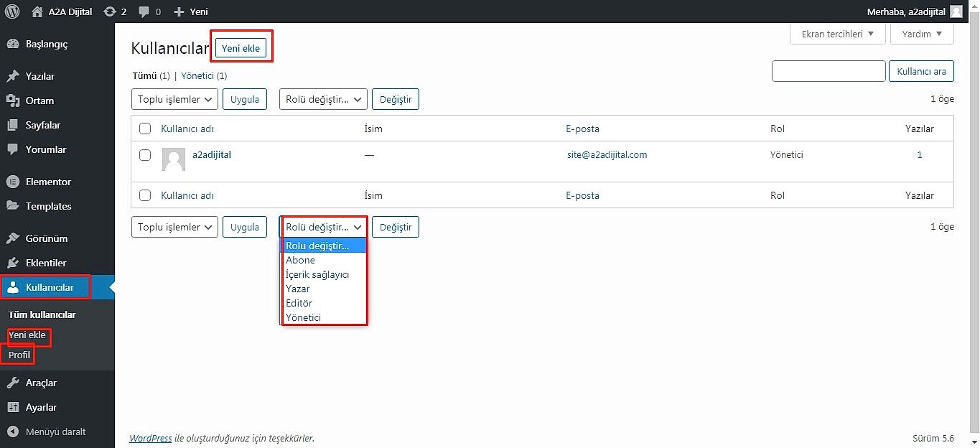Click the plus Yeni icon in admin bar
The height and width of the screenshot is (448, 980).
[x=179, y=11]
